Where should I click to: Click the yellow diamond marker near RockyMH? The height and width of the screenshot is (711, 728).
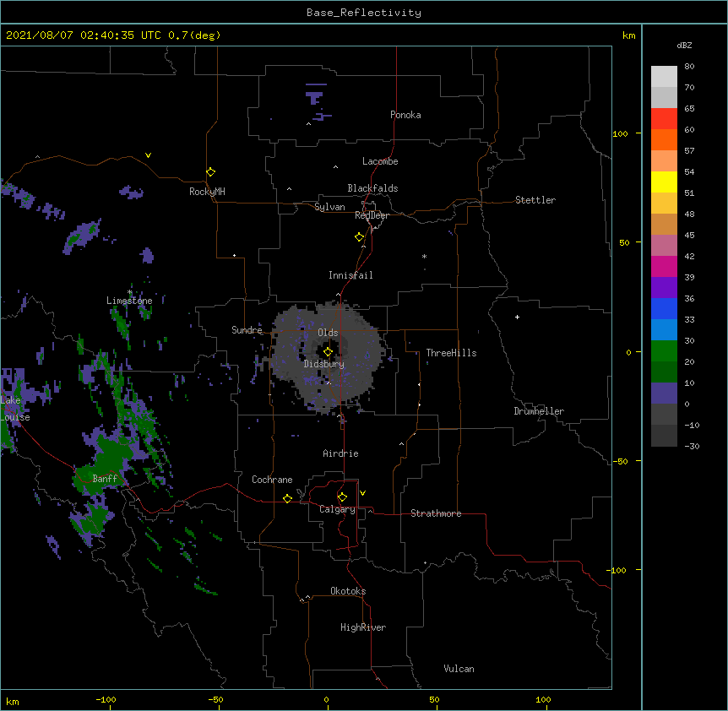[x=210, y=172]
